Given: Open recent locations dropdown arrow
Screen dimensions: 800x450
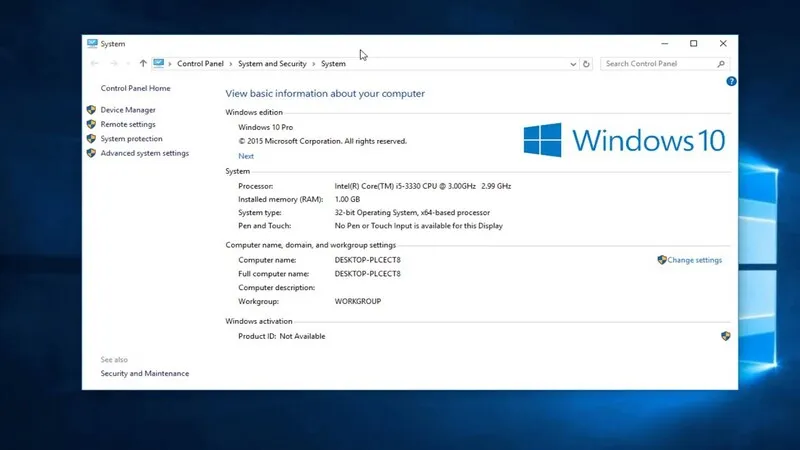Looking at the screenshot, I should [128, 63].
